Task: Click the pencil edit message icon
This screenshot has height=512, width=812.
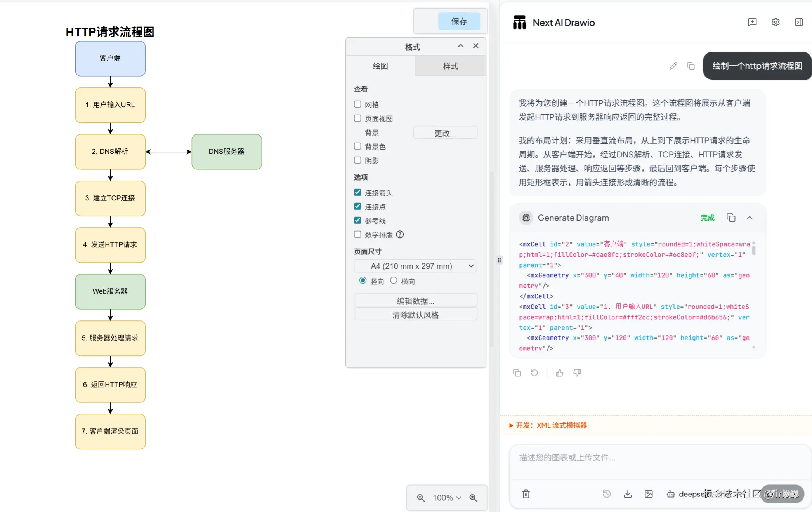Action: [x=673, y=66]
